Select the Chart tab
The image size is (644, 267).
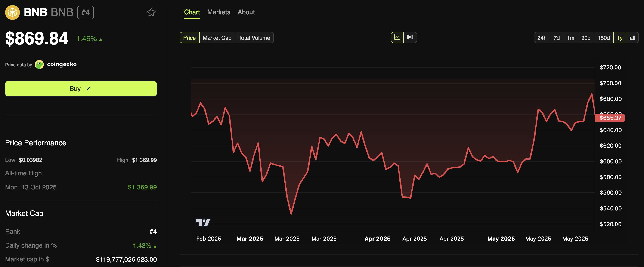tap(192, 12)
